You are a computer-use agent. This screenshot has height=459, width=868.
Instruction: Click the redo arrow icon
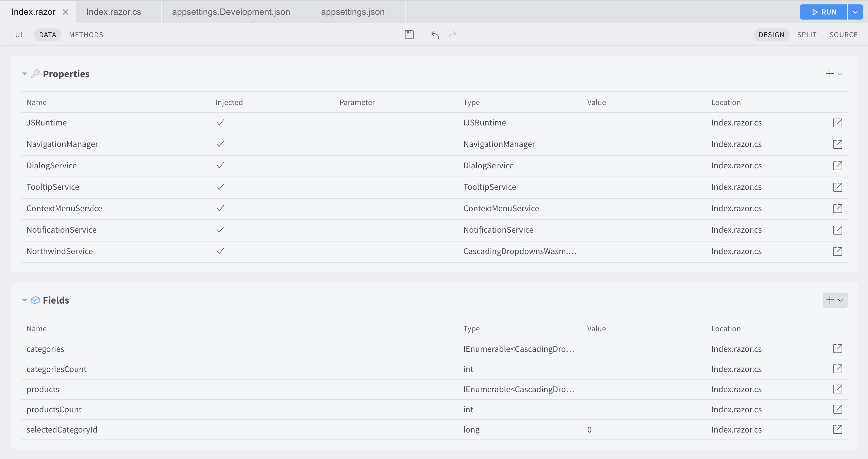453,35
